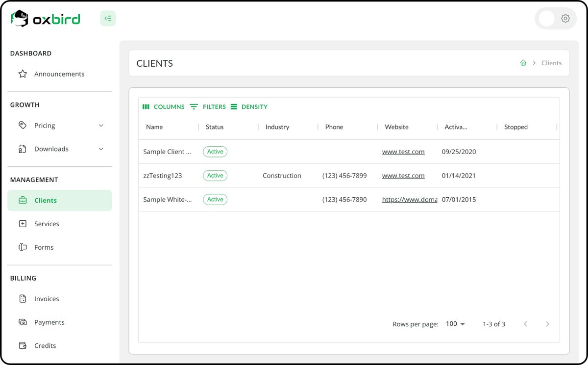Click the Payments icon in sidebar
Screen dimensions: 588x365
tap(23, 322)
